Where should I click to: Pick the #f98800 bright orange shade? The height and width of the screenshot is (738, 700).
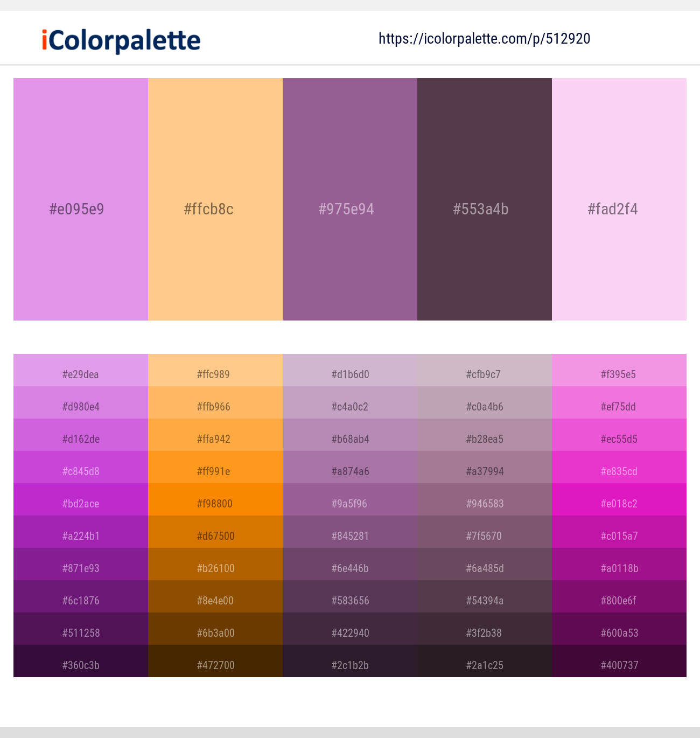pos(215,499)
